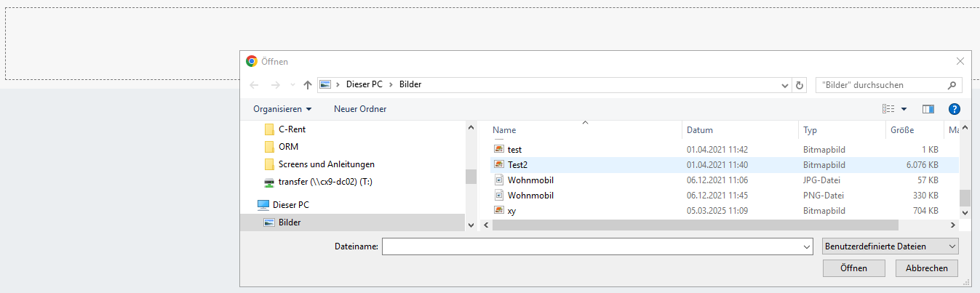Expand the Benutzerdefinierte Dateien file type dropdown
Screen dimensions: 980x293
coord(890,246)
